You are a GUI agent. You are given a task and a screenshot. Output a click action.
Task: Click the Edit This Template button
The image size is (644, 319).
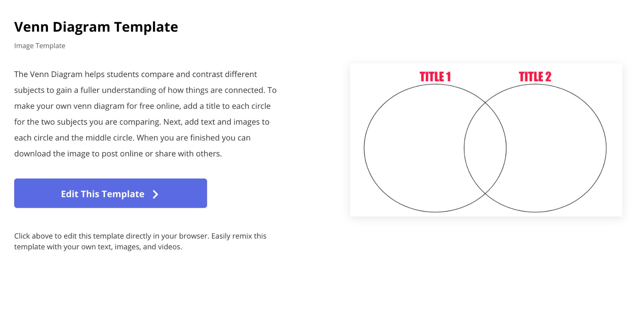click(x=110, y=193)
